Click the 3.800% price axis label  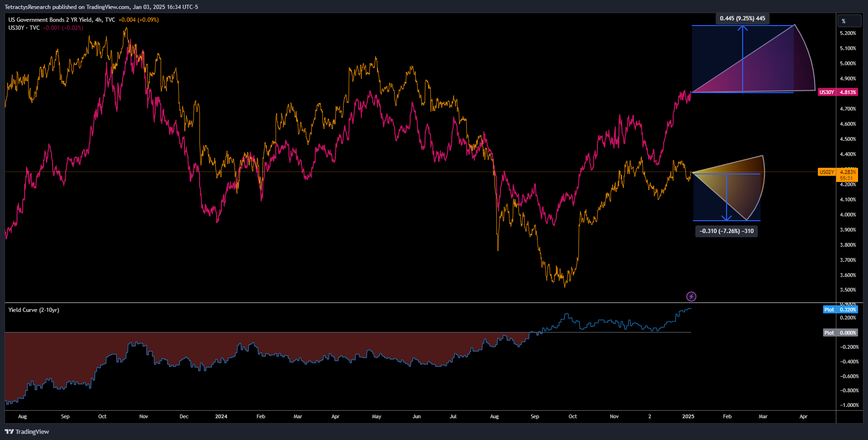[x=848, y=245]
